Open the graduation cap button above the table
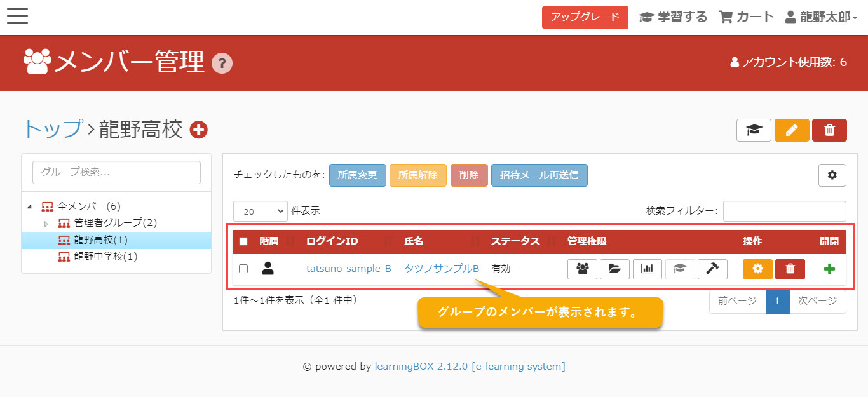The height and width of the screenshot is (397, 868). 754,130
